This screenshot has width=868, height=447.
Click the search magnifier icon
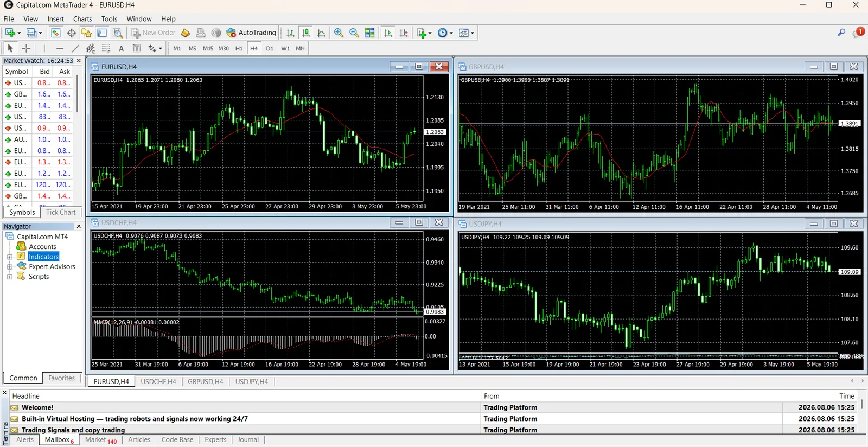click(841, 33)
